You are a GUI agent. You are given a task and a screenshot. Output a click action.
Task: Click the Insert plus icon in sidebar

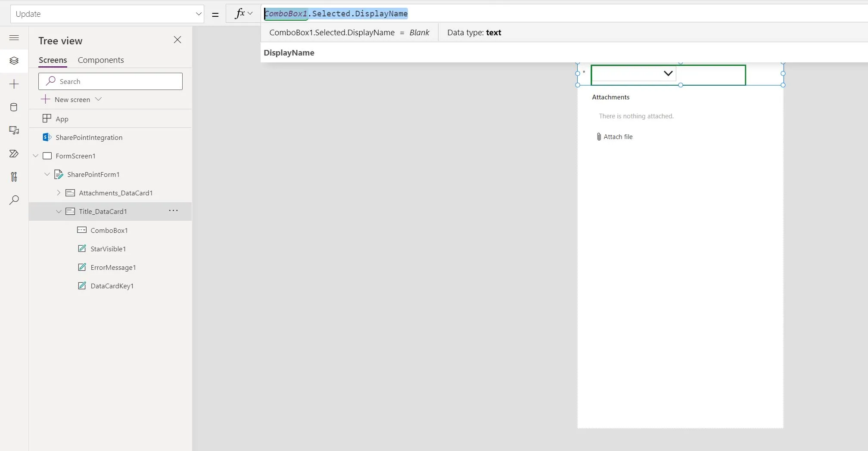pos(14,84)
